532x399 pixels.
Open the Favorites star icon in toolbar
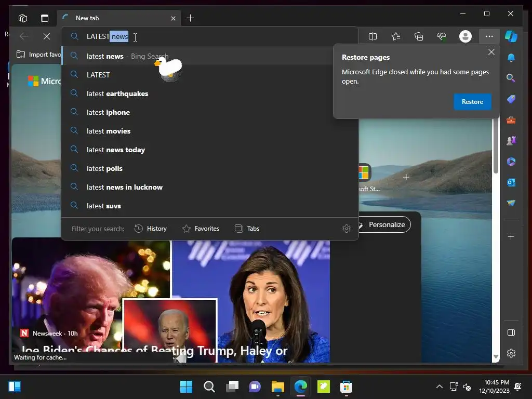395,36
